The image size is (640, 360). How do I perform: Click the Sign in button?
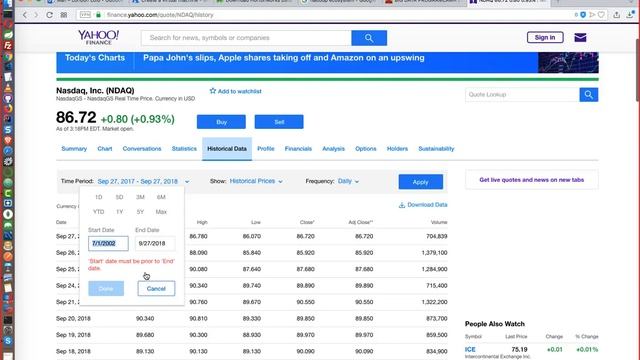[545, 38]
